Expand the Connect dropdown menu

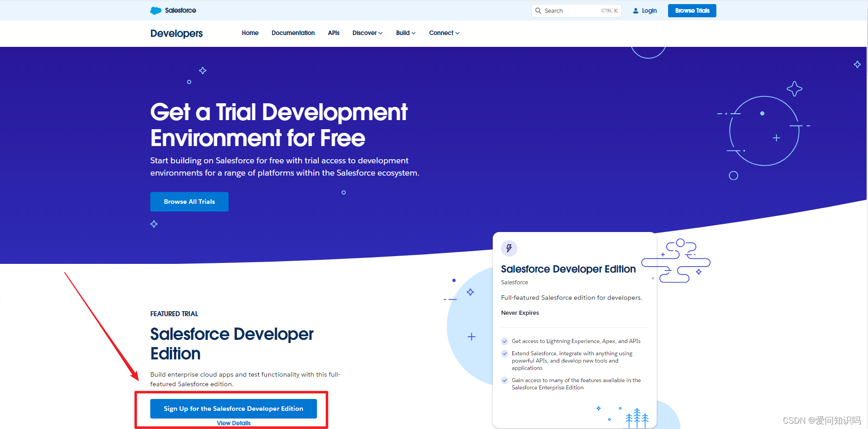coord(444,33)
